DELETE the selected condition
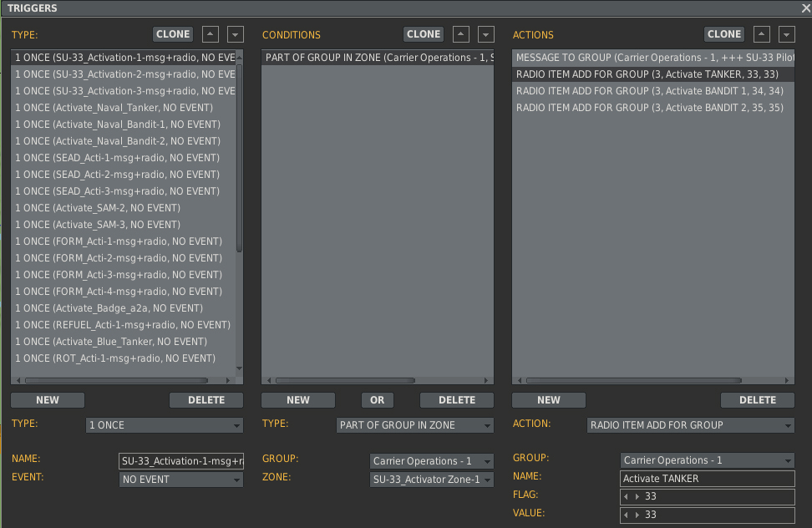 point(457,400)
